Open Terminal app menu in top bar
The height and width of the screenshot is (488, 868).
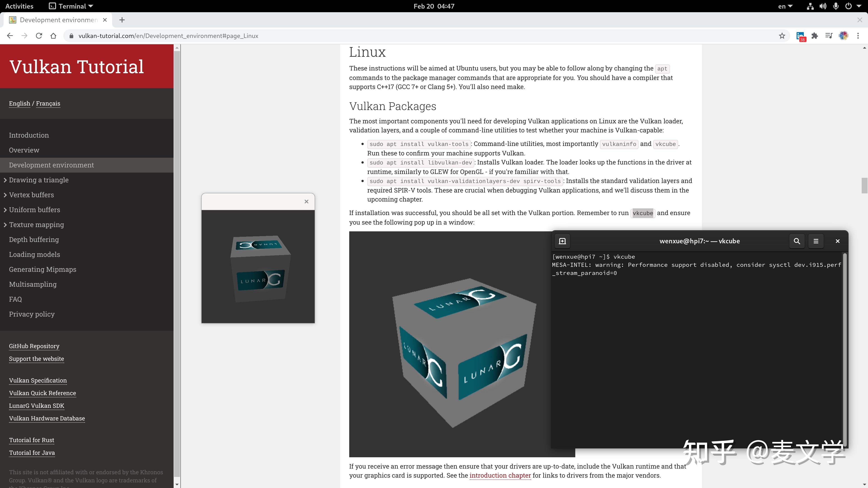(x=71, y=6)
